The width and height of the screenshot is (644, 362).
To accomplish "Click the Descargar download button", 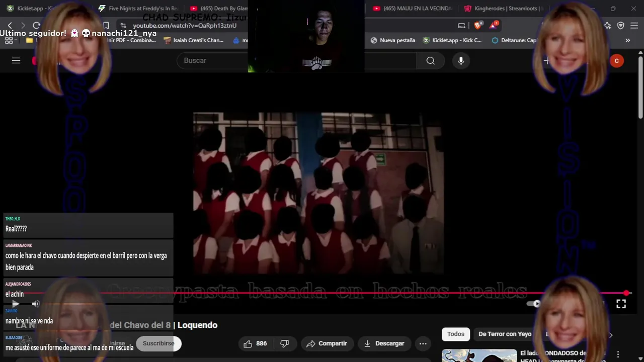I will click(384, 343).
